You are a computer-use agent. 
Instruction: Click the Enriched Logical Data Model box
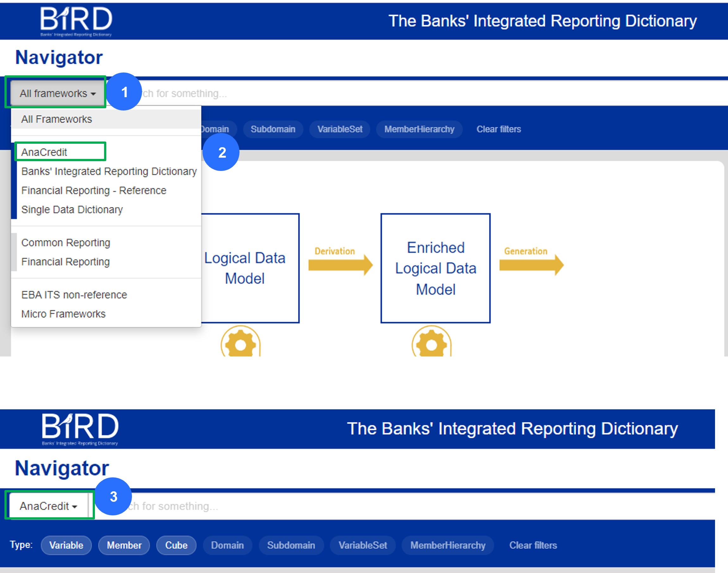(435, 268)
